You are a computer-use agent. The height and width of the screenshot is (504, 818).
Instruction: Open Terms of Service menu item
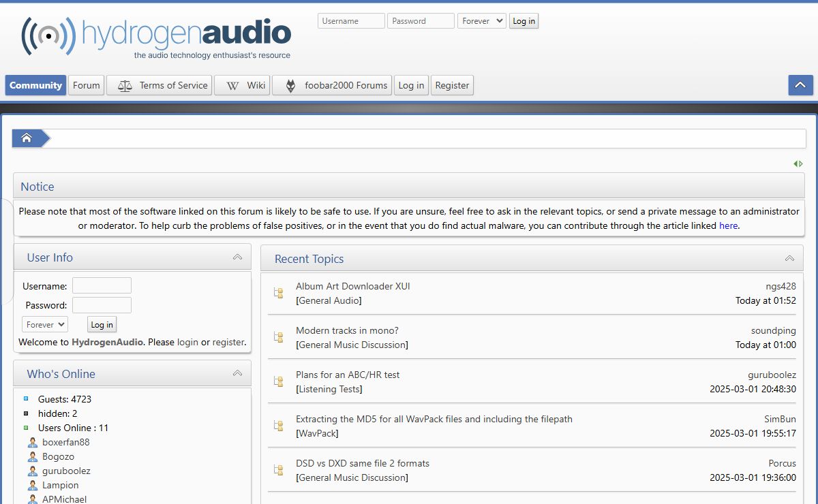160,85
